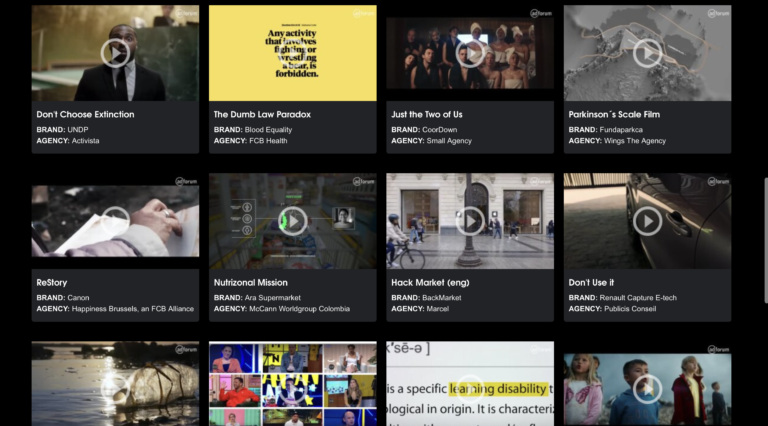Click McCann Worldgroup Colombia agency name

(x=299, y=309)
